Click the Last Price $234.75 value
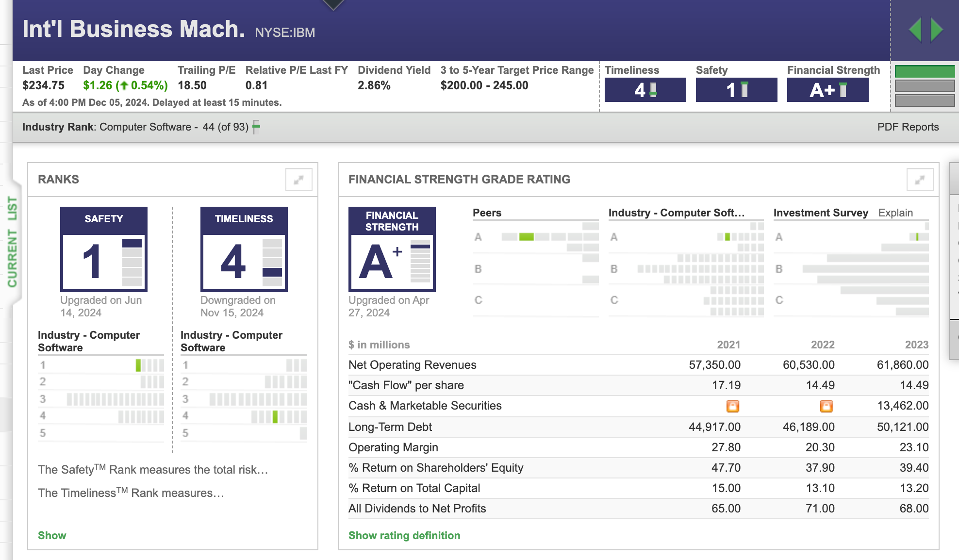Viewport: 959px width, 560px height. point(43,85)
